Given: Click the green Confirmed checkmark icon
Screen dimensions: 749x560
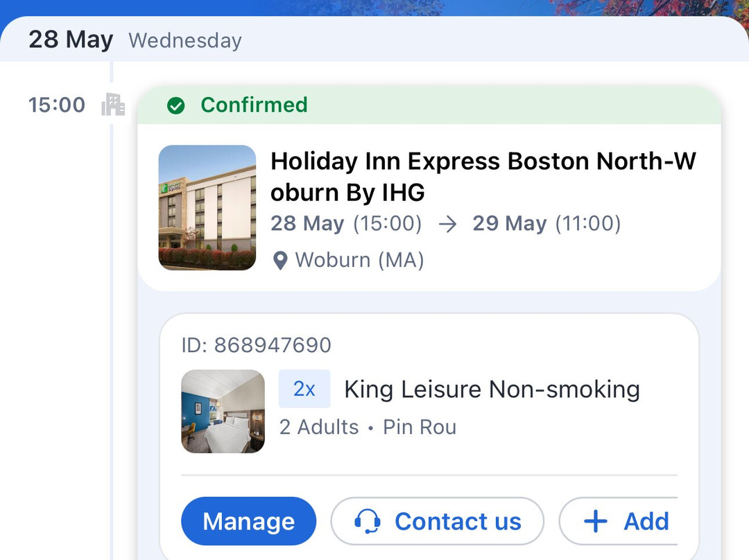Looking at the screenshot, I should [176, 105].
